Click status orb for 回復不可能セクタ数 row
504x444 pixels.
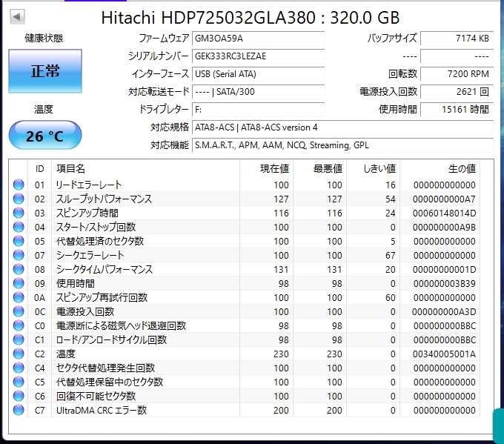pyautogui.click(x=19, y=396)
